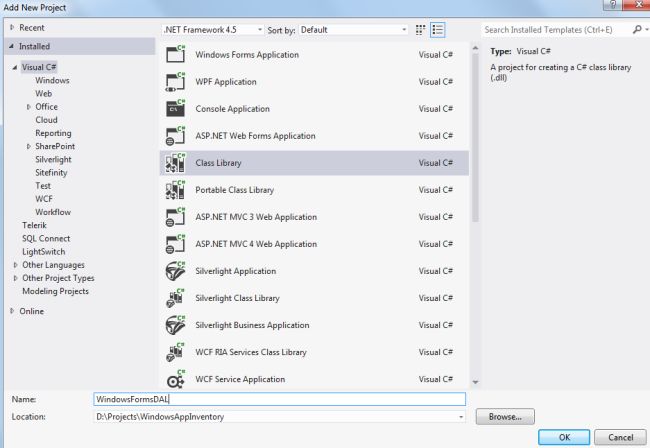650x448 pixels.
Task: Click the search magnifier icon
Action: point(637,29)
